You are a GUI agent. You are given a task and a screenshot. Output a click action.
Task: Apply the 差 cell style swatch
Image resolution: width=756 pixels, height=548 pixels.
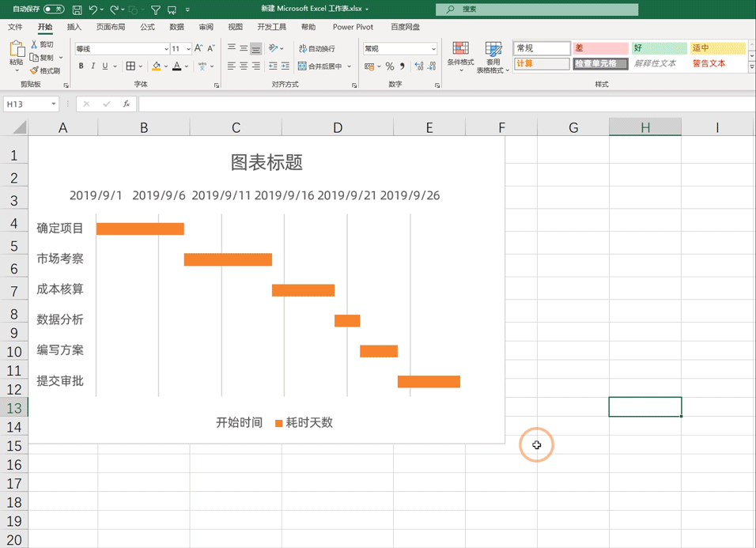tap(603, 47)
